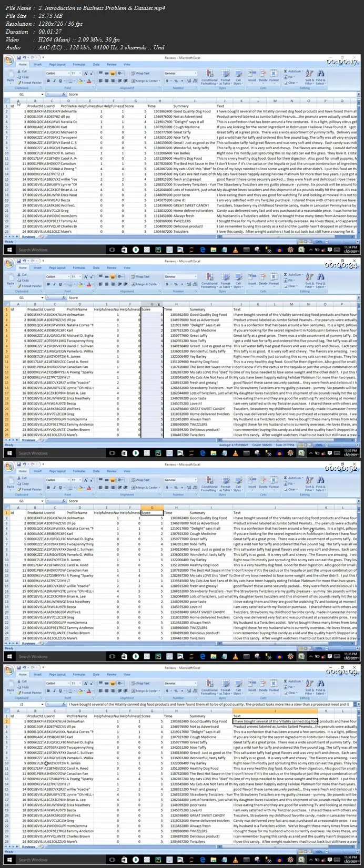Click 'Good Quality Dog Food' cell in 00:00:34 frame
Image resolution: width=364 pixels, height=868 pixels.
tap(211, 314)
